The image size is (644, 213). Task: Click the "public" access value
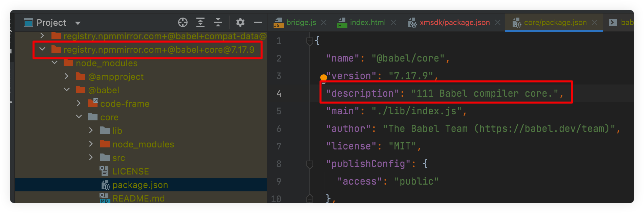(x=416, y=181)
